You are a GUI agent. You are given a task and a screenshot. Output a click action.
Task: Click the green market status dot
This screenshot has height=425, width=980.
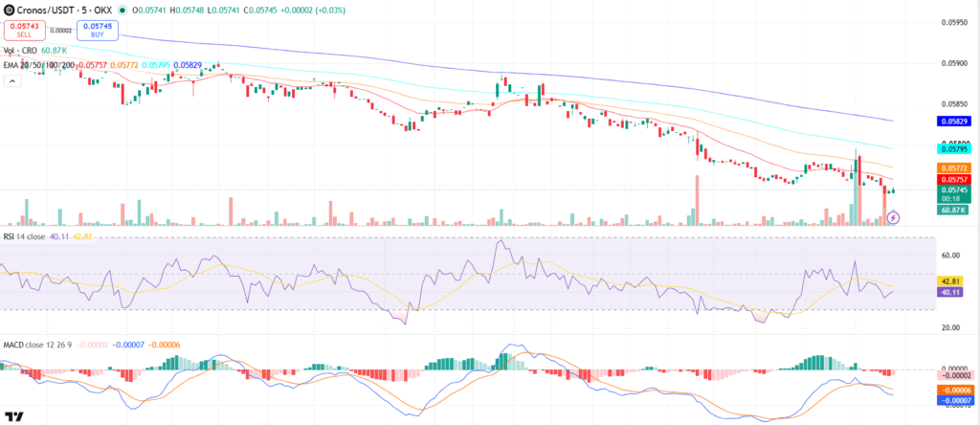click(122, 11)
